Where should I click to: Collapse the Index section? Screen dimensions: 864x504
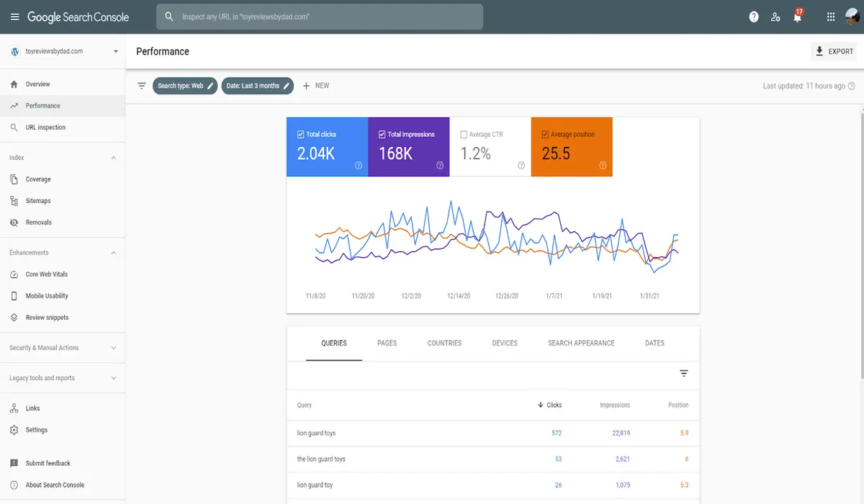click(x=113, y=158)
